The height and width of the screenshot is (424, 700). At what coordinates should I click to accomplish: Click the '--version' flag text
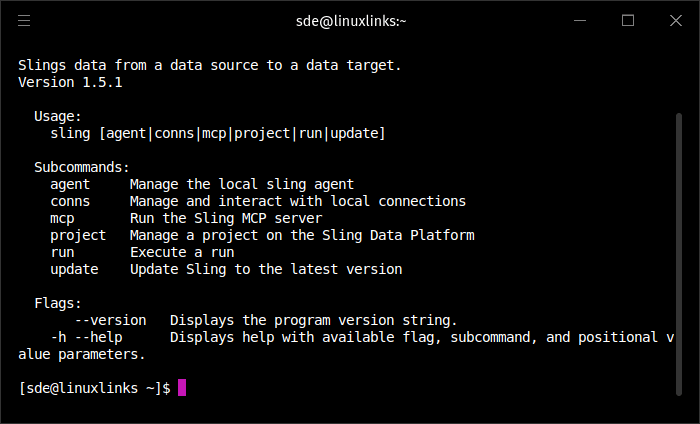110,320
